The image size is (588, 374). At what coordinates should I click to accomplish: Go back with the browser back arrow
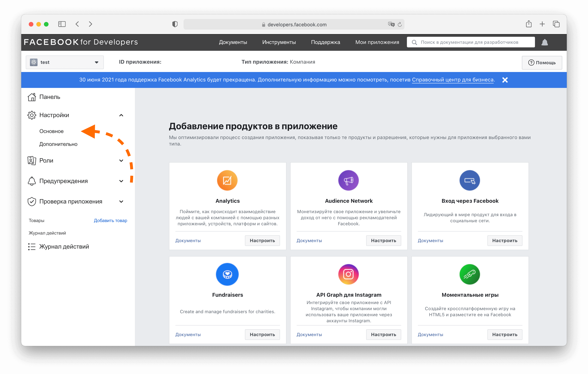tap(77, 24)
